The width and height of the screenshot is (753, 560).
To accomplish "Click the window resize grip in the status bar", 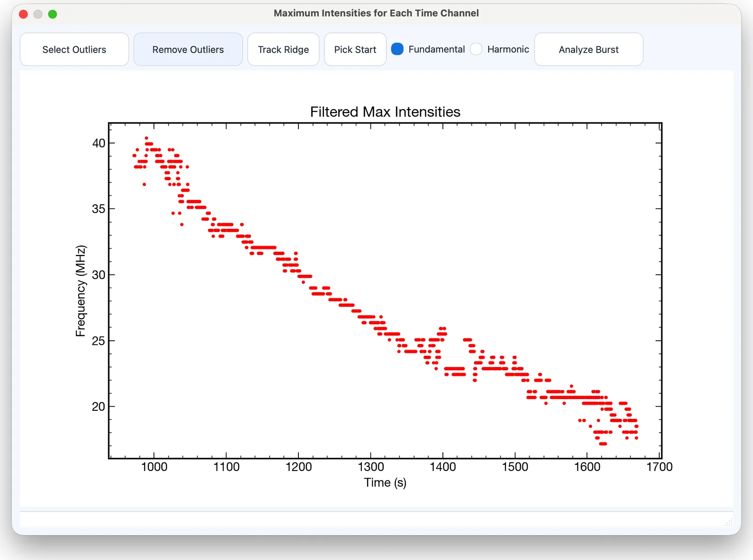I will [x=729, y=522].
